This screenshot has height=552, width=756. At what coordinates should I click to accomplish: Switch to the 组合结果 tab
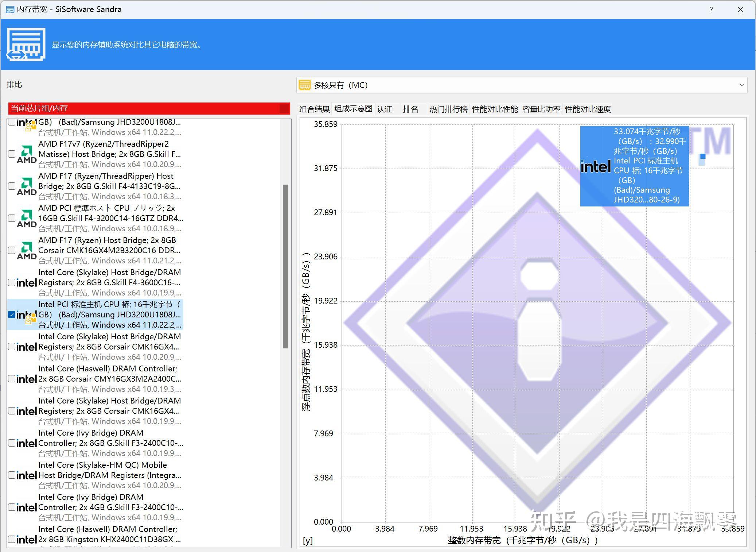(x=314, y=109)
